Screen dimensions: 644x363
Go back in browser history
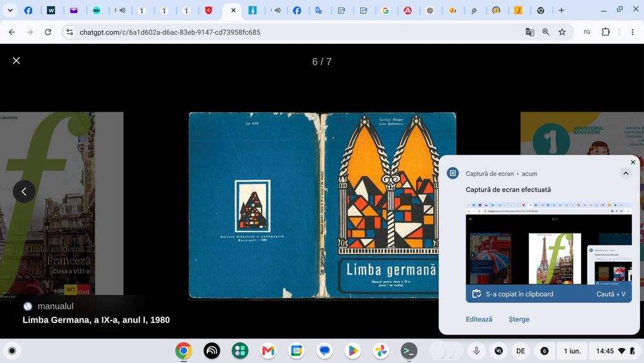pos(12,32)
